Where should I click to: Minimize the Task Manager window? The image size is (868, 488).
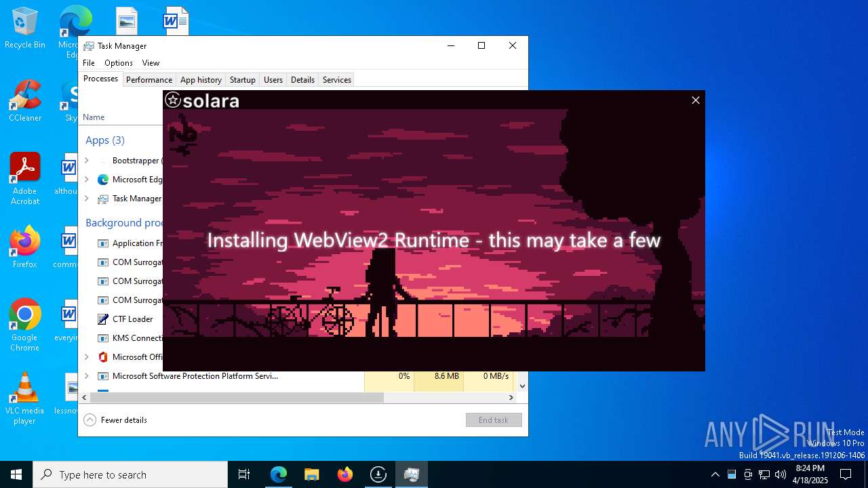click(451, 45)
